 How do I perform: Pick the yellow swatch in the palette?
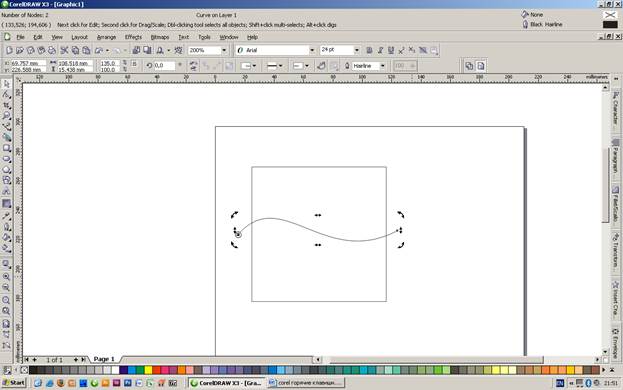click(148, 370)
